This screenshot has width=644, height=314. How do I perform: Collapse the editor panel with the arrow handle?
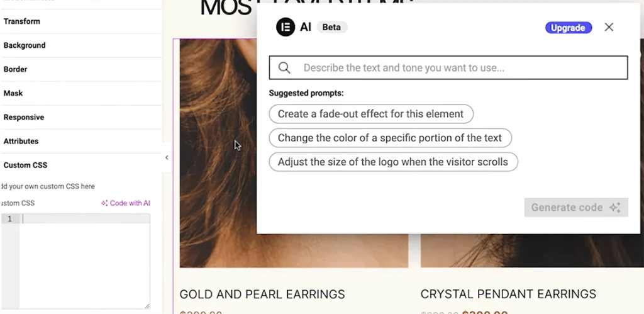[x=166, y=157]
